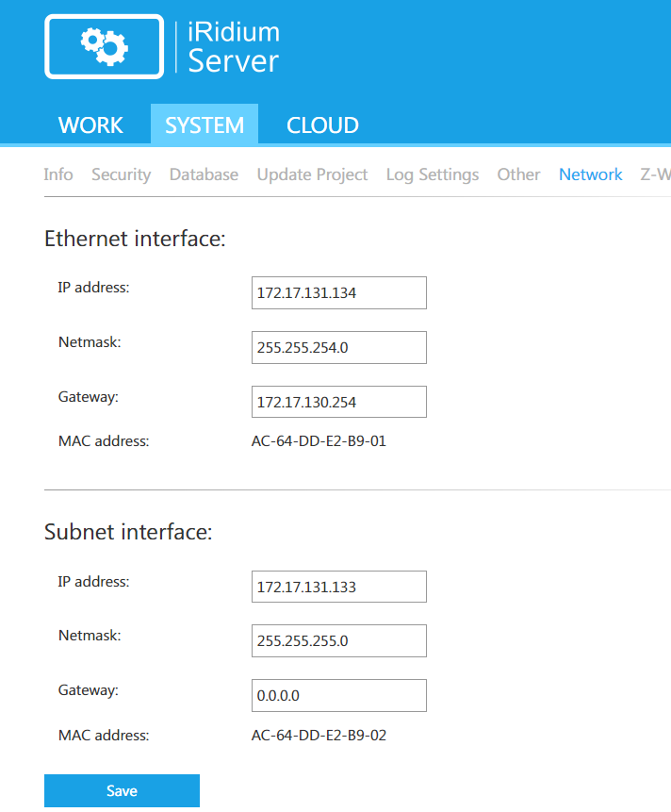Click the iRidium Server gears logo icon
The image size is (671, 812).
(x=104, y=45)
